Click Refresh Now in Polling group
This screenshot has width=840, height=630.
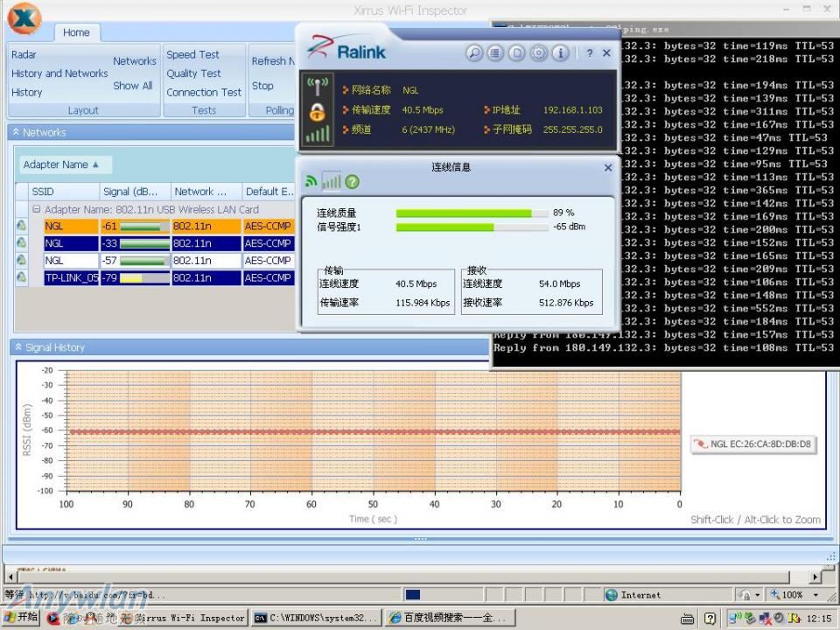point(273,61)
